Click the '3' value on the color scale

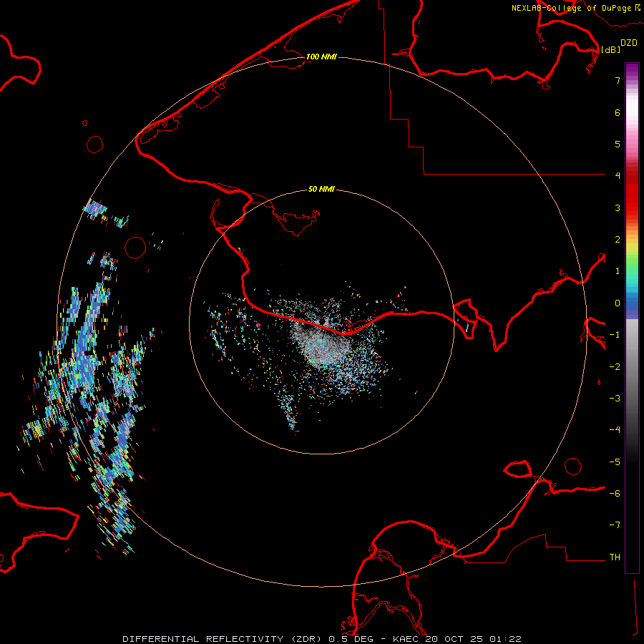click(x=618, y=208)
